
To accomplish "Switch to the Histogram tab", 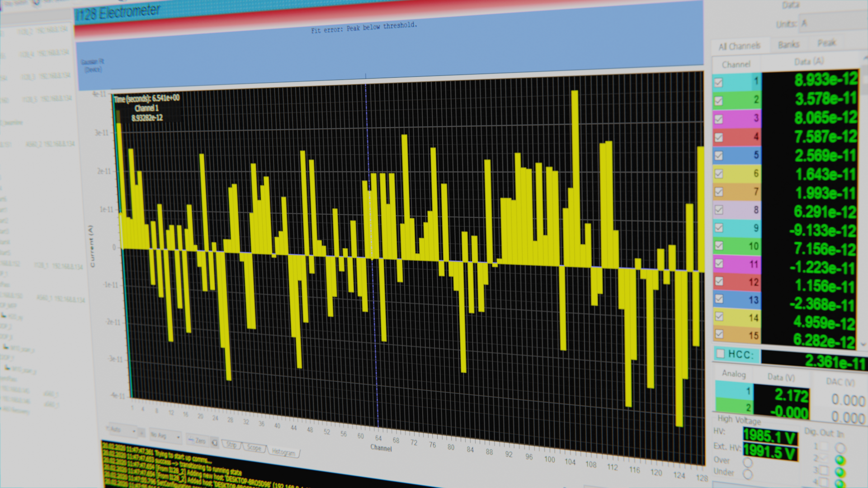I will click(283, 452).
